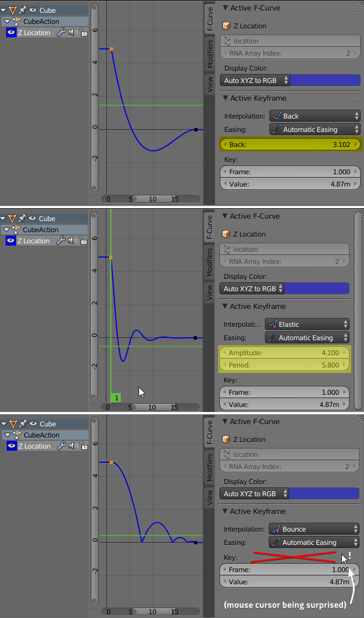Click the lock icon on Z Location in Elastic screenshot
Viewport: 364px width, 618px height.
click(x=83, y=241)
